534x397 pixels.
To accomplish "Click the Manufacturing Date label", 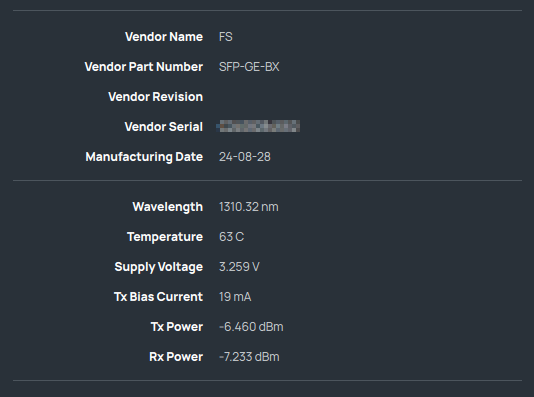I will coord(144,157).
